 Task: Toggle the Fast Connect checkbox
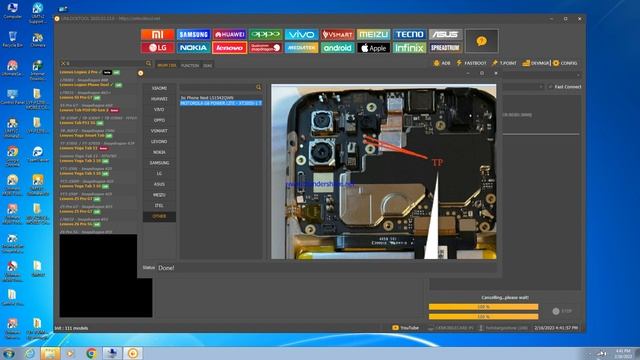click(x=551, y=87)
